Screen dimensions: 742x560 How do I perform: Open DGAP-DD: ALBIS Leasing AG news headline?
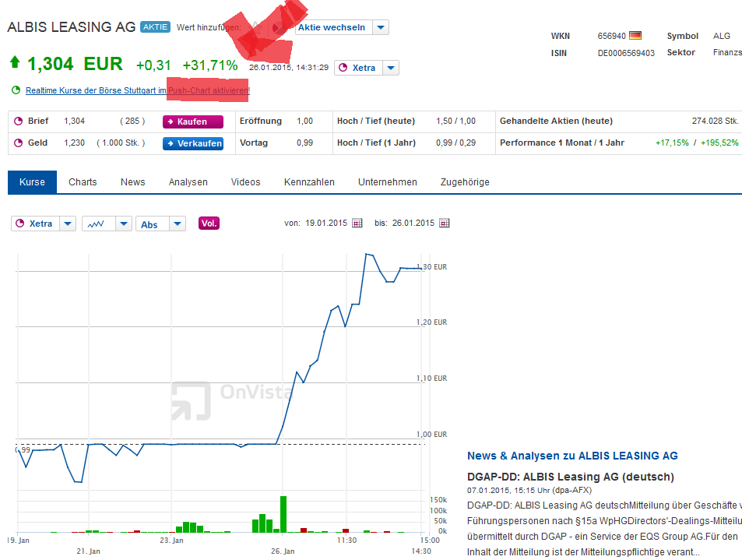pyautogui.click(x=571, y=477)
